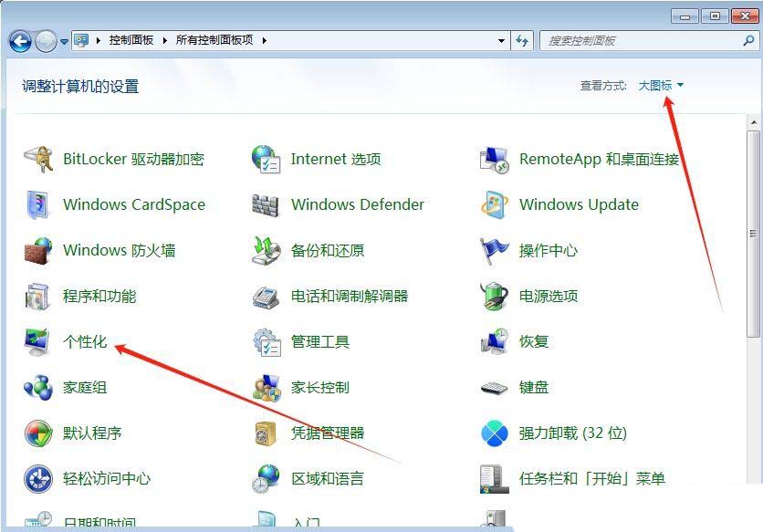Viewport: 763px width, 532px height.
Task: Click the 家庭组 spheres icon
Action: click(38, 388)
